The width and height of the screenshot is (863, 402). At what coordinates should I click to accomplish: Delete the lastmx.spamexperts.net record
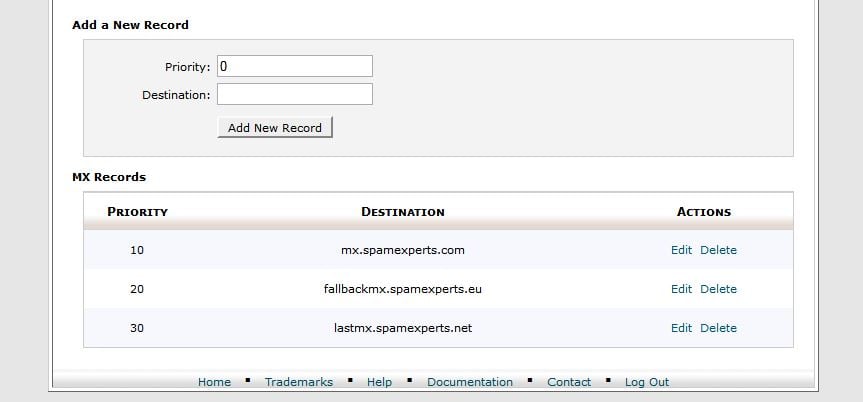coord(718,328)
